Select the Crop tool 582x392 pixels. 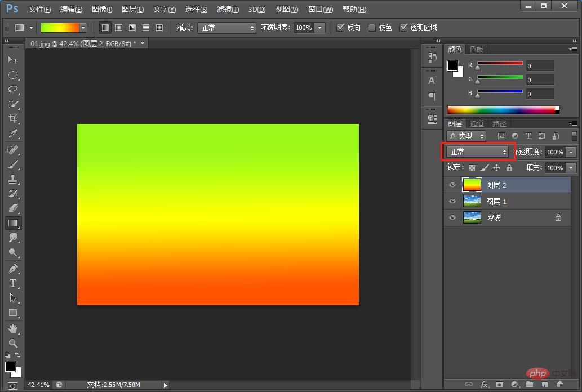tap(13, 119)
